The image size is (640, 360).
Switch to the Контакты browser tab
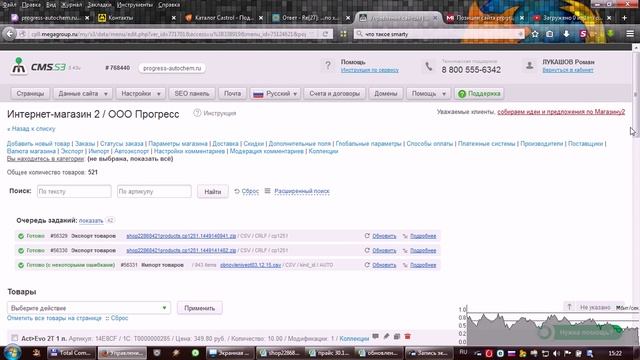click(x=137, y=18)
